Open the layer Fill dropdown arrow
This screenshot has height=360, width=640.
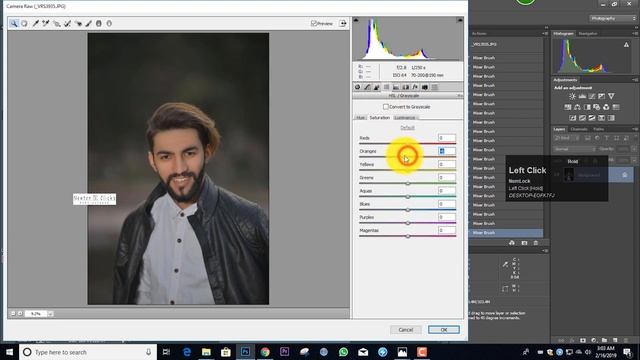pyautogui.click(x=634, y=160)
